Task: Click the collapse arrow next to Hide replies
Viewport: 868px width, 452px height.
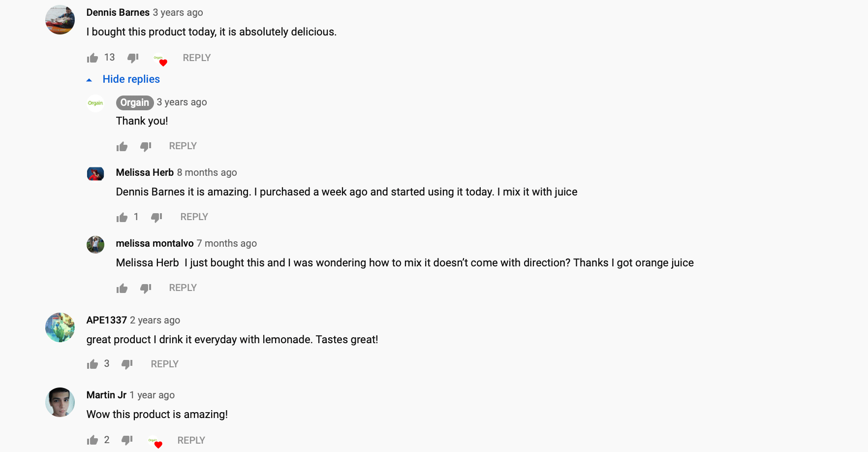Action: pos(89,79)
